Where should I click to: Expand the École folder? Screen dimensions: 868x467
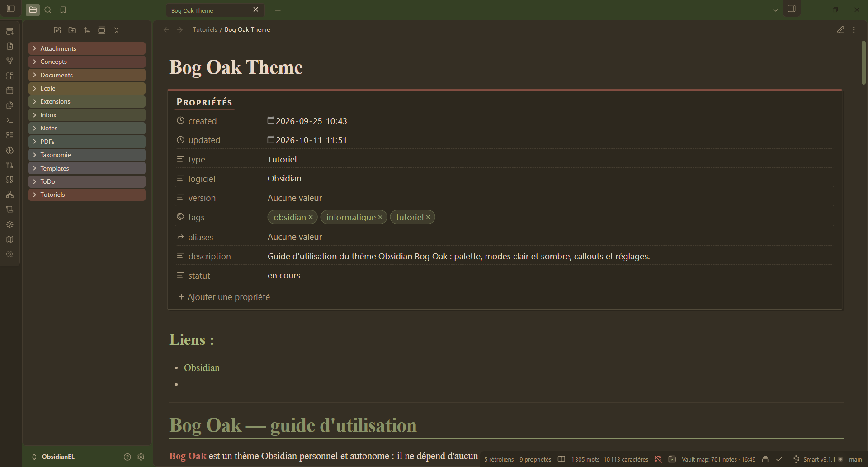click(x=87, y=88)
